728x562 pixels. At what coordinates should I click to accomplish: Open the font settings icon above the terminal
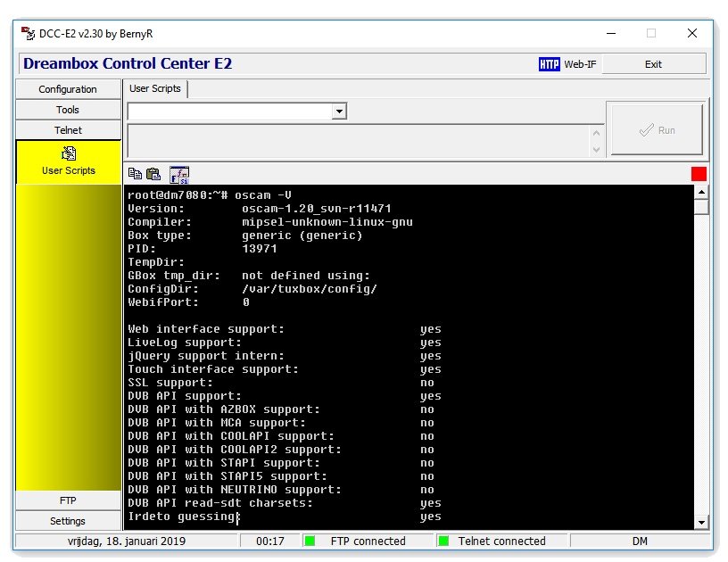[x=179, y=175]
